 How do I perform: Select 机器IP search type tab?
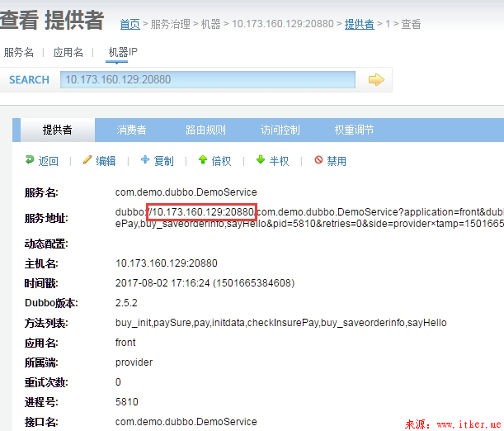click(x=123, y=52)
